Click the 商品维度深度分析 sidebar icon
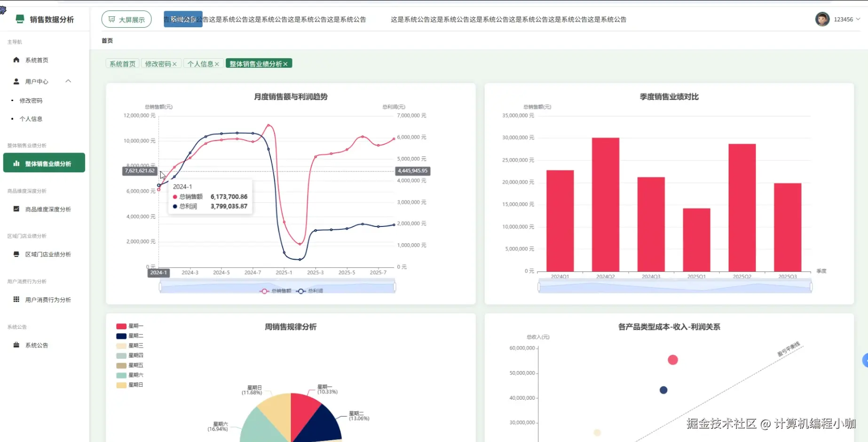 tap(16, 209)
